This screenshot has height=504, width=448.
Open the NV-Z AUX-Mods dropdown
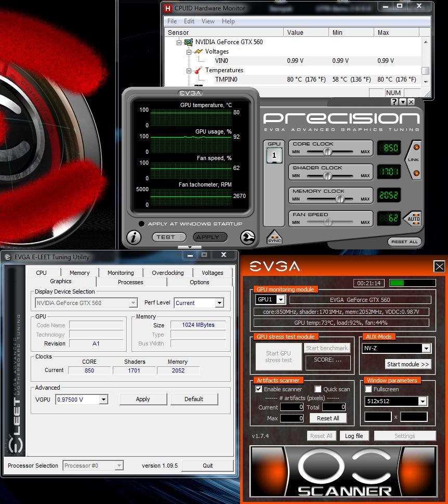click(426, 348)
